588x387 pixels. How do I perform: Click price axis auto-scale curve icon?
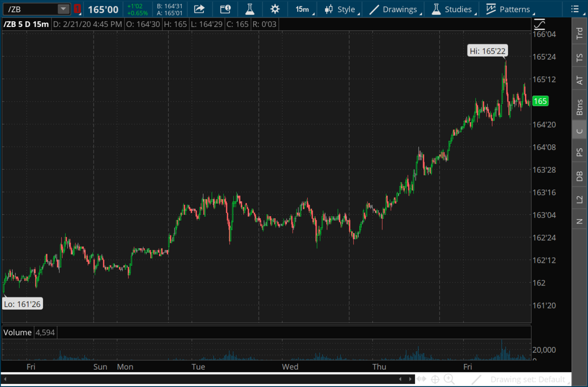(x=539, y=24)
